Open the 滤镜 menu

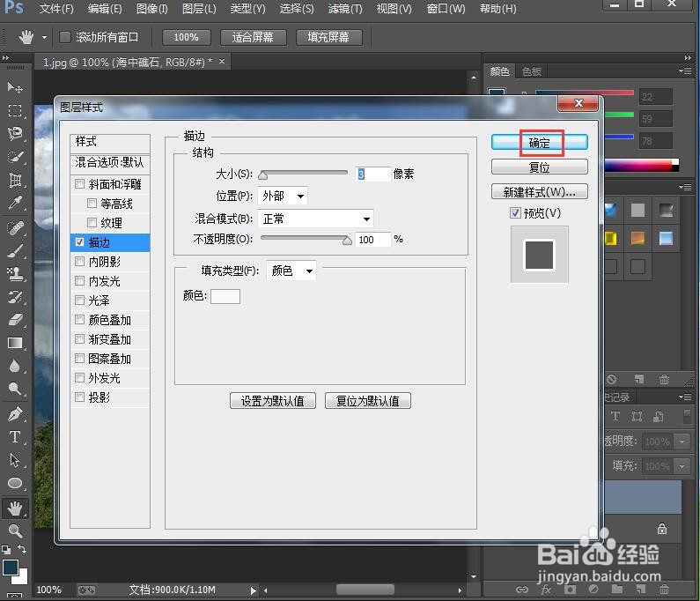[x=345, y=9]
